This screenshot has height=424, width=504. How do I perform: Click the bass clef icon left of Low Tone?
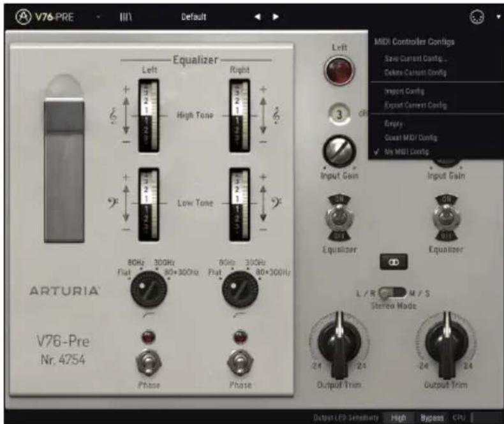pos(113,203)
